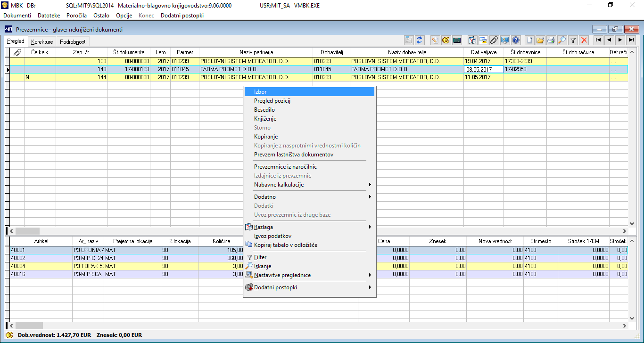This screenshot has width=644, height=343.
Task: Click the quantity cell 360,00
Action: pyautogui.click(x=222, y=258)
